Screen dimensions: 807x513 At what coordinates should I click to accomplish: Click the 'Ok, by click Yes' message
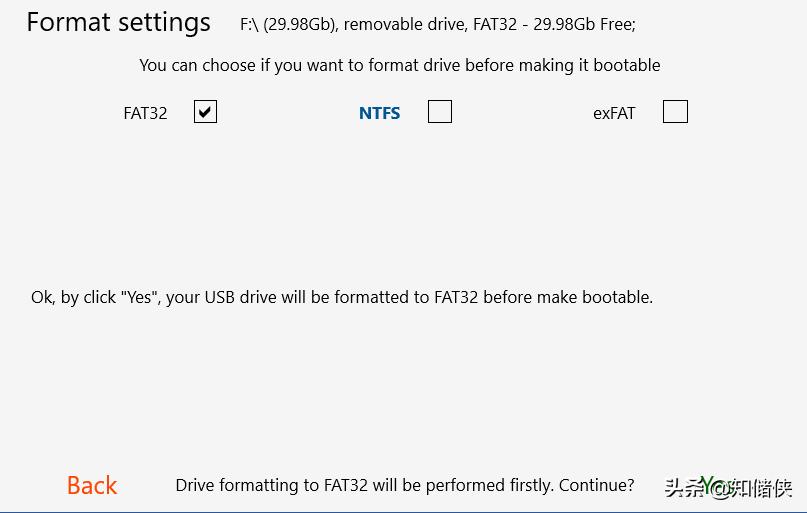(x=341, y=297)
